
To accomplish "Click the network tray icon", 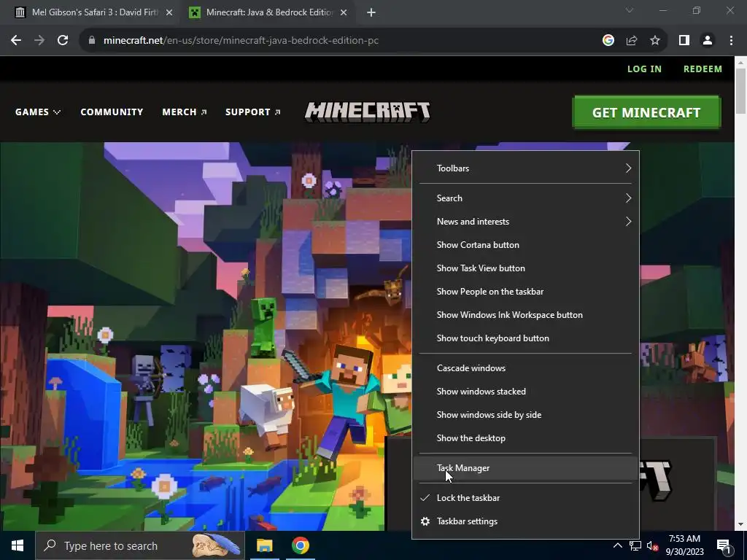I will click(635, 545).
